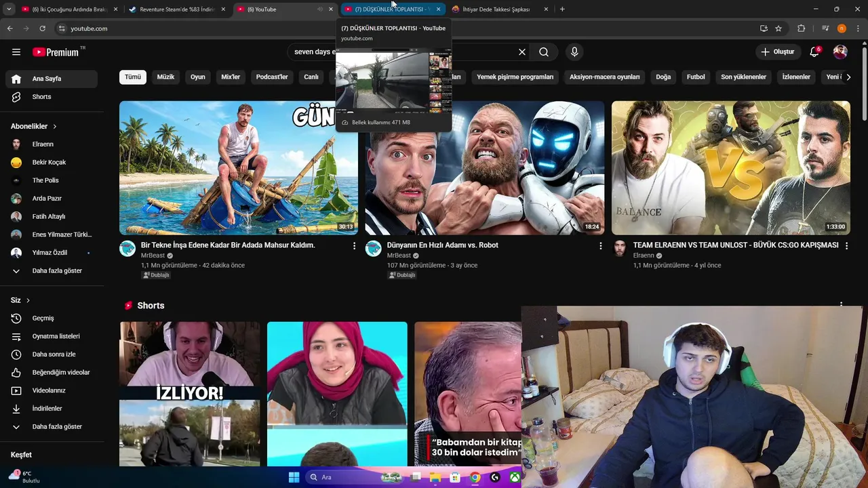868x488 pixels.
Task: Open browser extensions puzzle icon
Action: point(801,28)
